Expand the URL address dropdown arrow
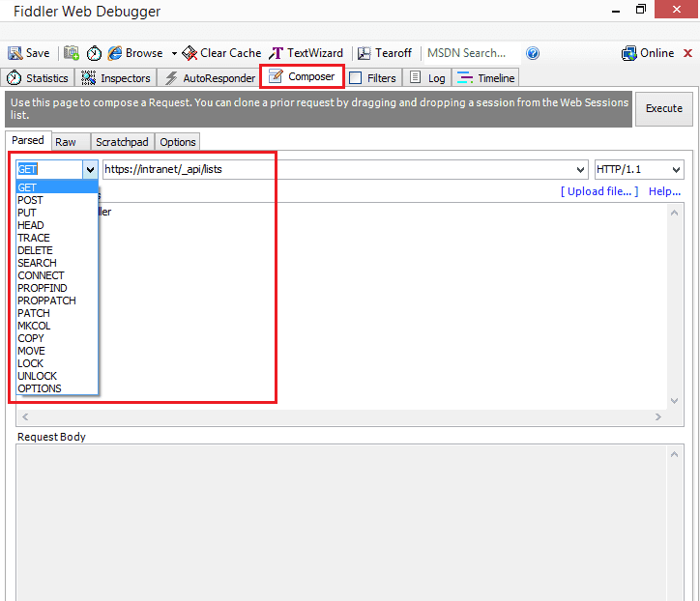700x601 pixels. point(580,169)
